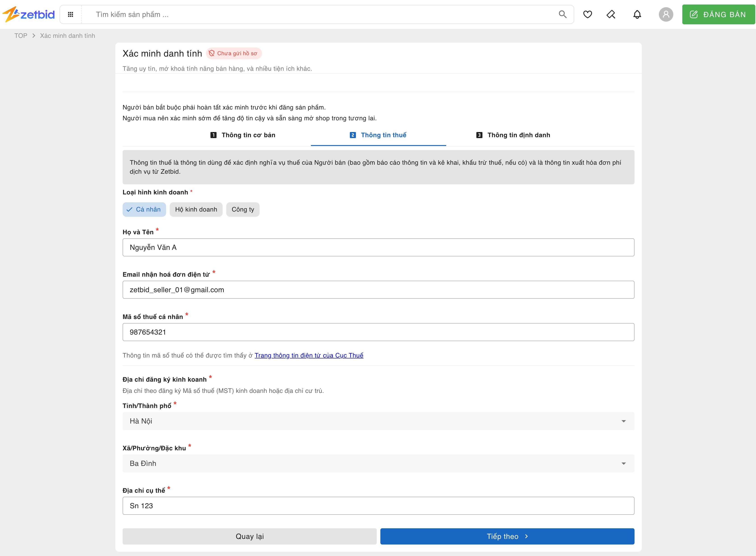This screenshot has height=556, width=756.
Task: Click the Zetbid logo
Action: pos(28,14)
